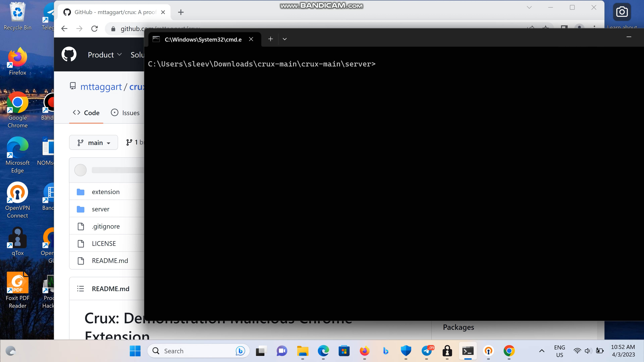Show hidden system tray icons
The height and width of the screenshot is (362, 644).
[x=542, y=351]
